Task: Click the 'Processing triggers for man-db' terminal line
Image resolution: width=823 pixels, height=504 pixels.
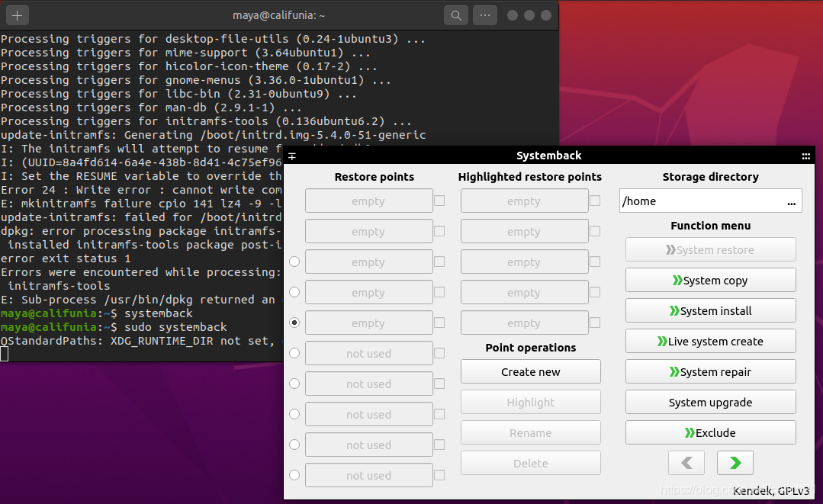Action: click(x=151, y=108)
